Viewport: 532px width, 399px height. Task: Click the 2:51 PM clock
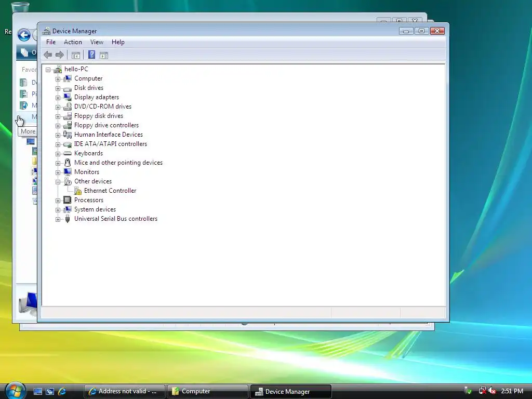tap(512, 391)
